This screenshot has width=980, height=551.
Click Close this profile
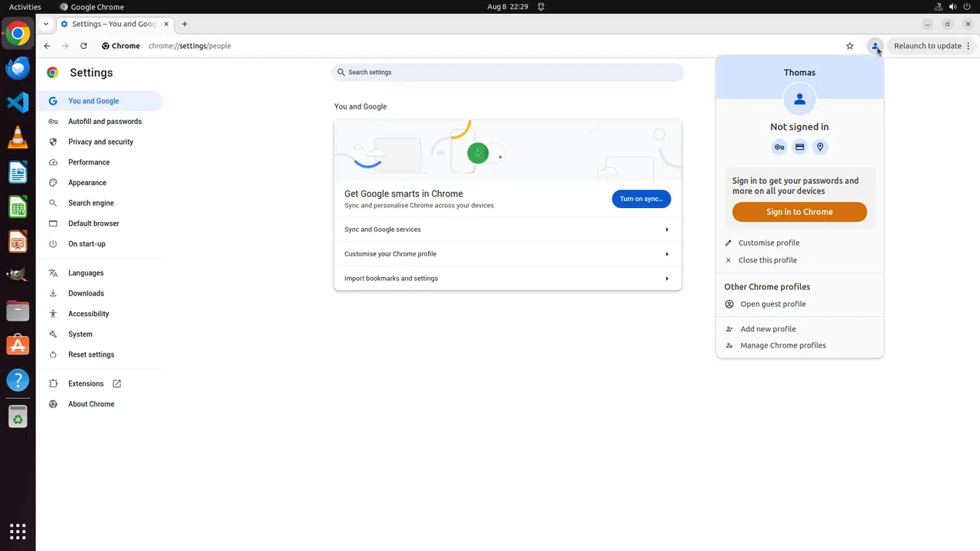(x=799, y=260)
